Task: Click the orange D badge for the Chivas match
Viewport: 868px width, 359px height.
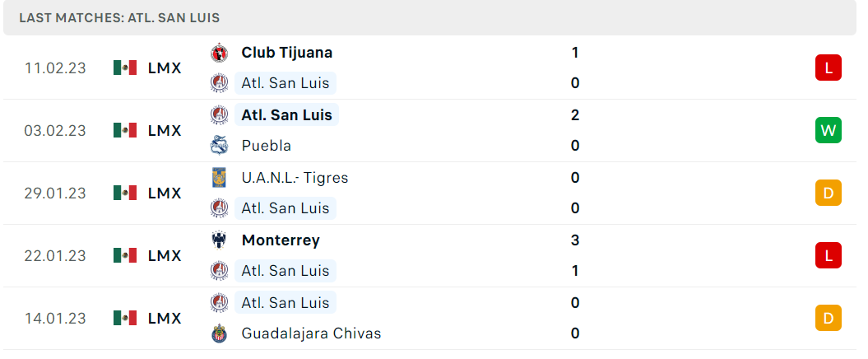Action: coord(829,318)
